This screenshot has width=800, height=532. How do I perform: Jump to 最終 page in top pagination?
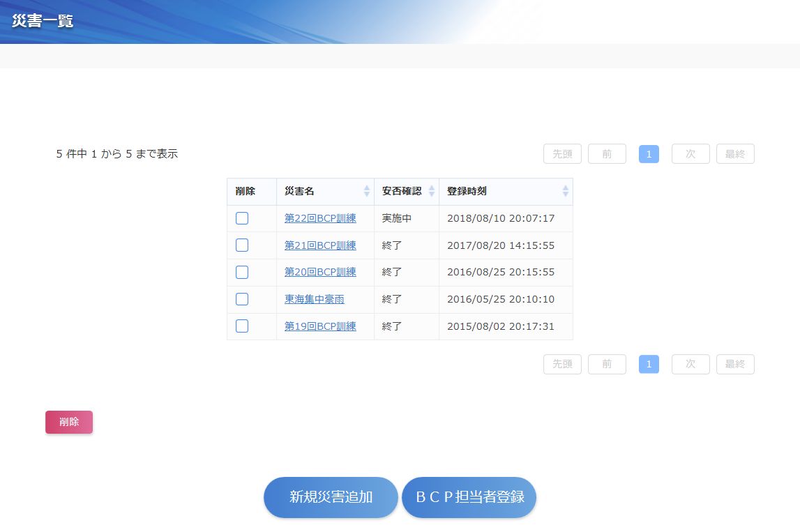click(735, 154)
